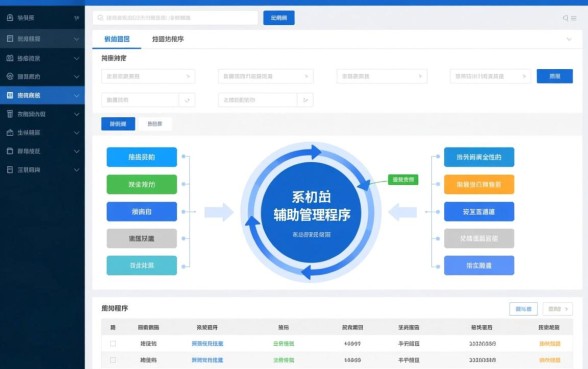Click the dark blue middle node in the left diagram column
588x369 pixels.
pos(142,212)
